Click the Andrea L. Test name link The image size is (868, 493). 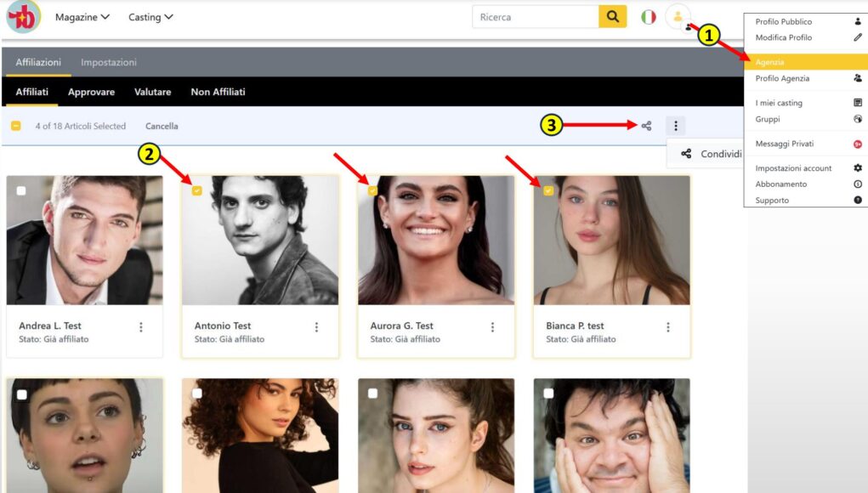[50, 326]
